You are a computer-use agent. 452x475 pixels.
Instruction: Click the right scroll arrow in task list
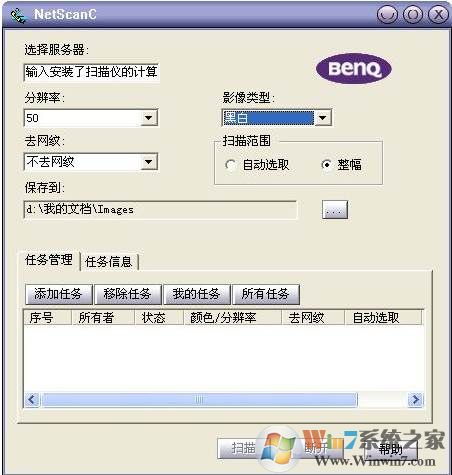click(415, 399)
